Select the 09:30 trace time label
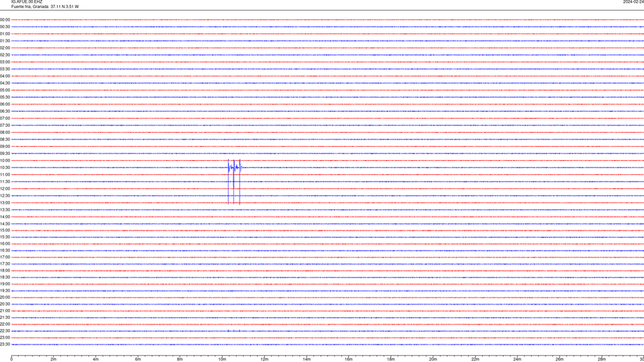The width and height of the screenshot is (644, 362). [x=5, y=154]
